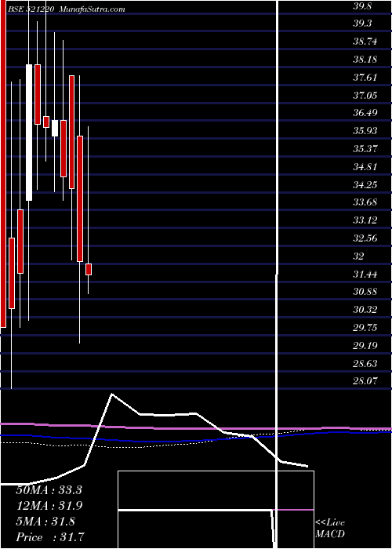Click the 29.75 price axis label
Screen dimensions: 392x549
365,327
